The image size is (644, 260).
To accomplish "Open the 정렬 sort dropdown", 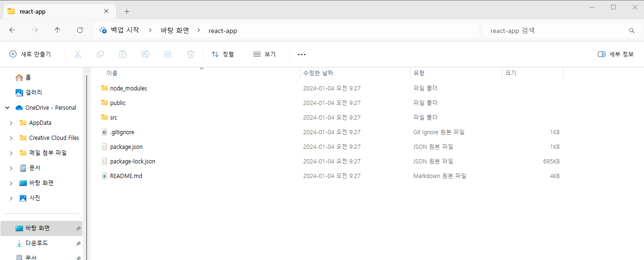I will click(x=223, y=54).
